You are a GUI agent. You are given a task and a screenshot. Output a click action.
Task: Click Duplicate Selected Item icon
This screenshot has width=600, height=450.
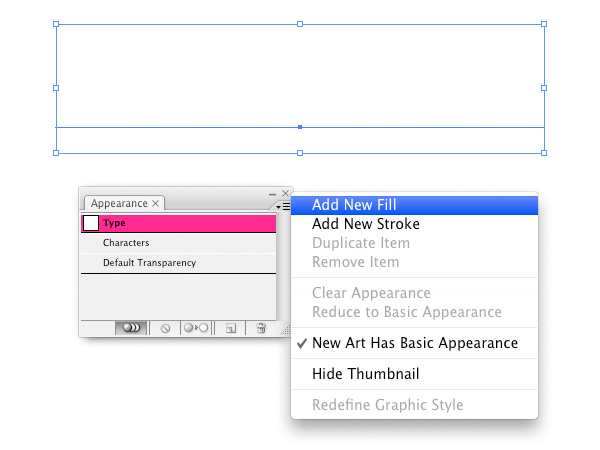point(230,327)
